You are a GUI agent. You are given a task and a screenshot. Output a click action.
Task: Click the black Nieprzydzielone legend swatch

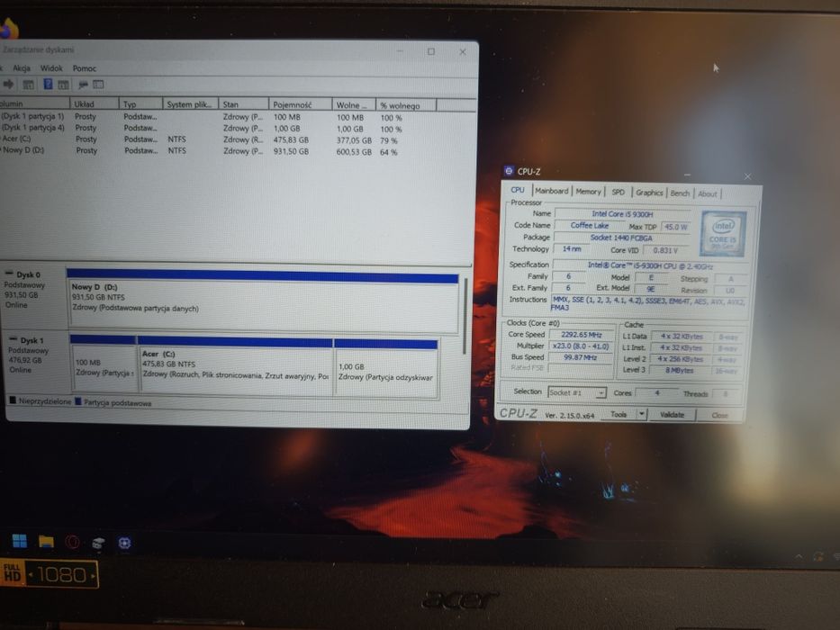(13, 400)
